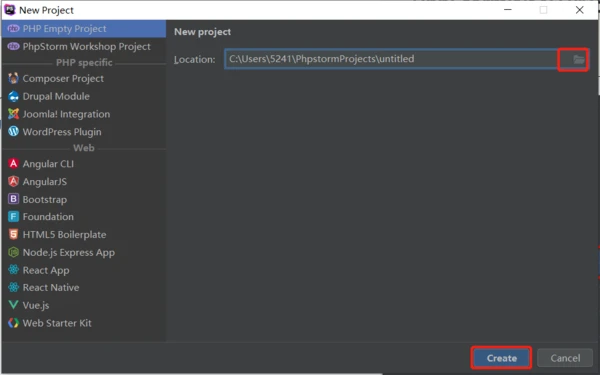The image size is (600, 375).
Task: Select Node.js Express App entry
Action: pyautogui.click(x=84, y=253)
